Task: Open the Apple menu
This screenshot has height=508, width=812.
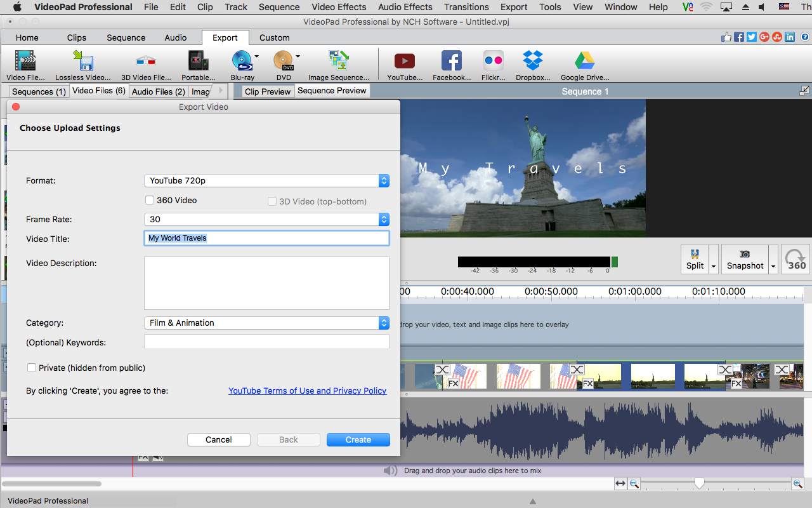Action: coord(17,7)
